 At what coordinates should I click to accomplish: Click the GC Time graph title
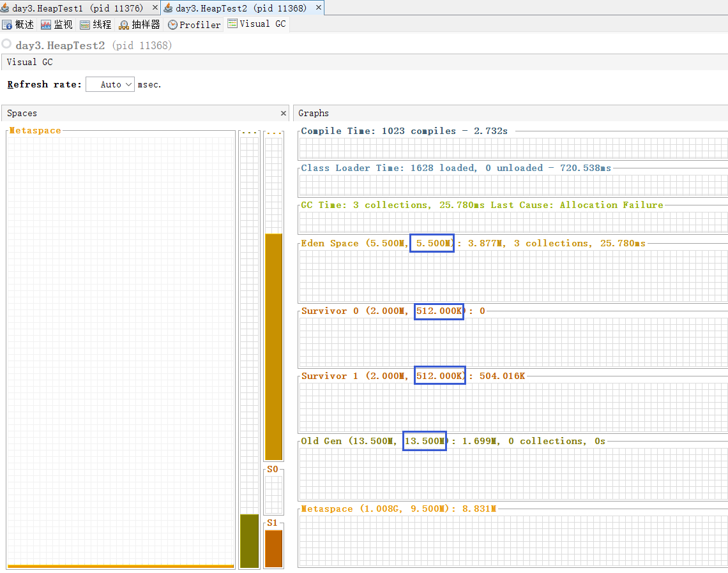tap(482, 205)
